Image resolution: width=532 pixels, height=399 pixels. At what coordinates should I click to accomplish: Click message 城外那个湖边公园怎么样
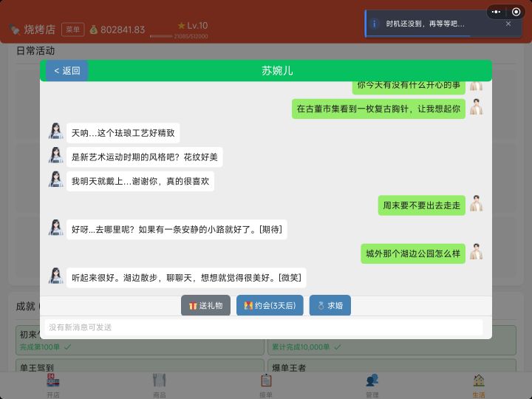click(413, 253)
